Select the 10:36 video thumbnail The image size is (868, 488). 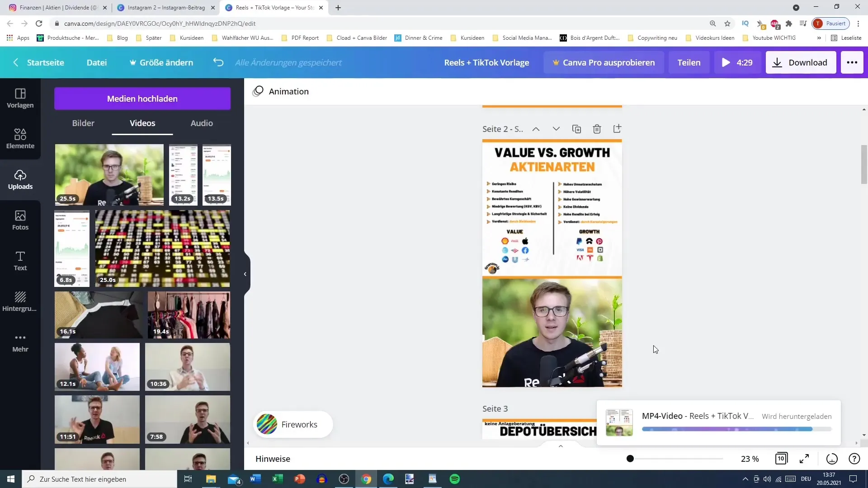pyautogui.click(x=188, y=367)
